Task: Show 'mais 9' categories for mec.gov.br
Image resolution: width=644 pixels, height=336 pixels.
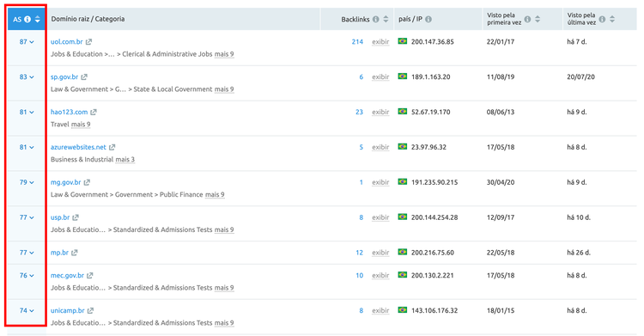Action: tap(224, 288)
